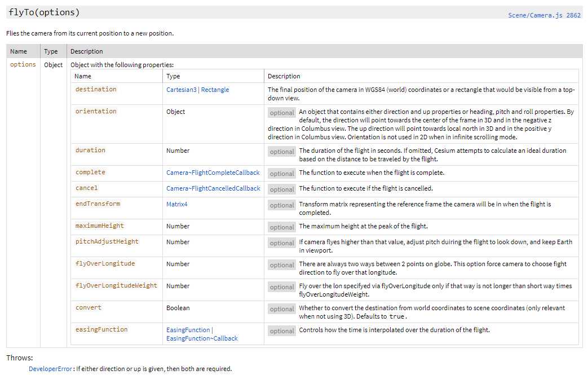Click the Number type in duration row

178,151
